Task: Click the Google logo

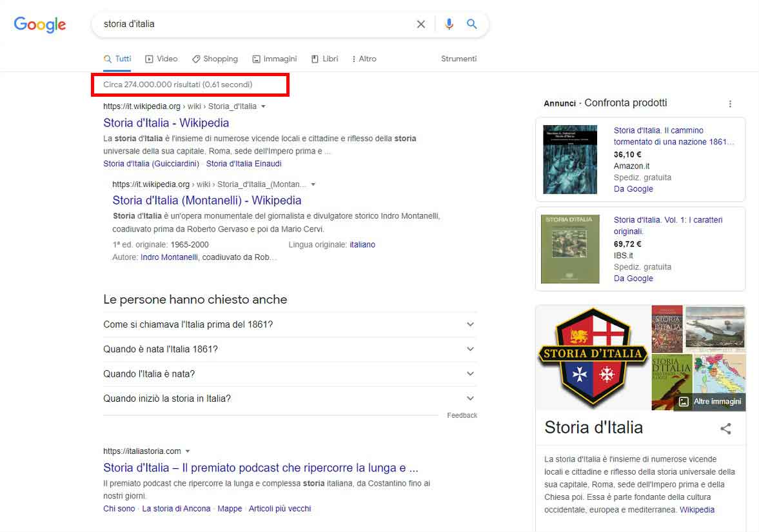Action: pyautogui.click(x=39, y=25)
